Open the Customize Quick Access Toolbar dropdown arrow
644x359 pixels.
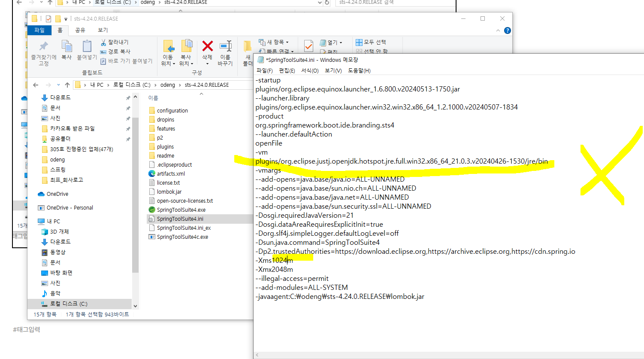point(66,19)
